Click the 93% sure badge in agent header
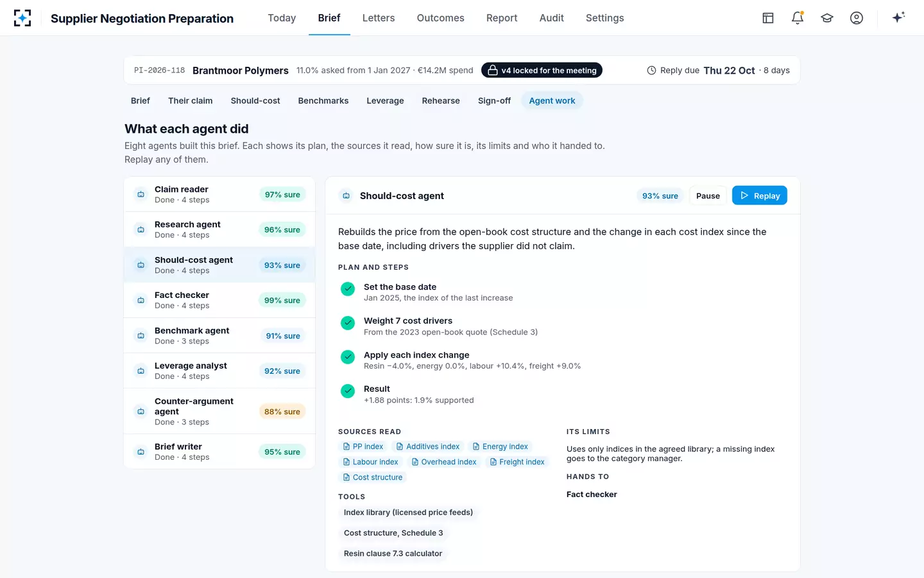 660,196
